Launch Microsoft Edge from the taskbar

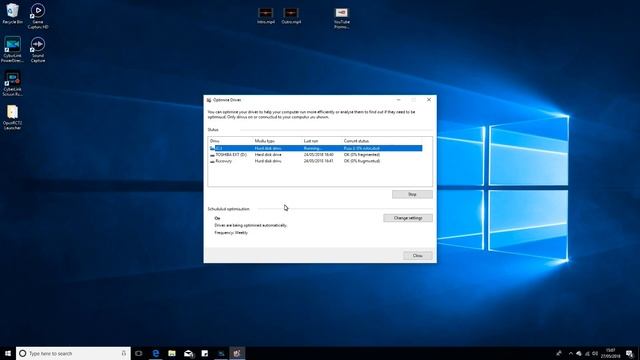tap(156, 353)
